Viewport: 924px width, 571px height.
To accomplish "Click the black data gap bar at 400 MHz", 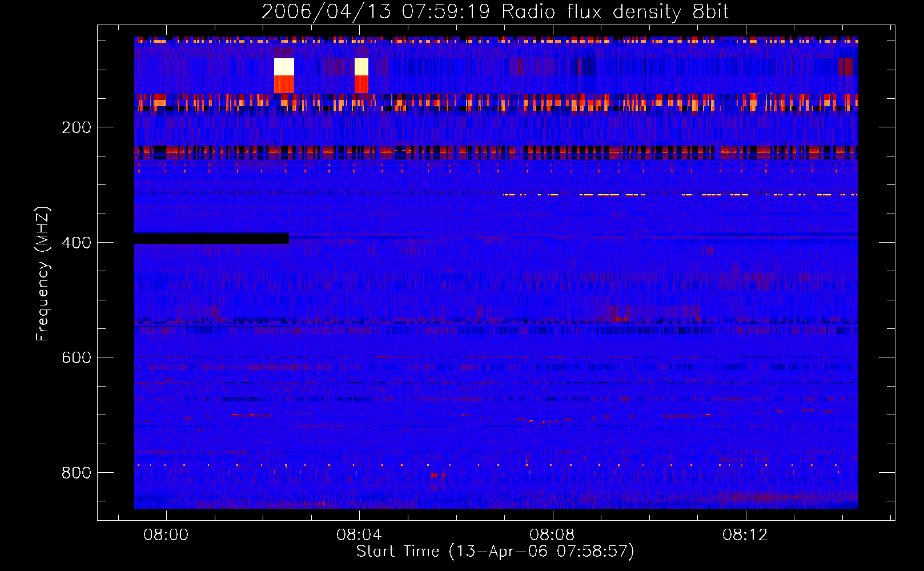I will tap(211, 238).
